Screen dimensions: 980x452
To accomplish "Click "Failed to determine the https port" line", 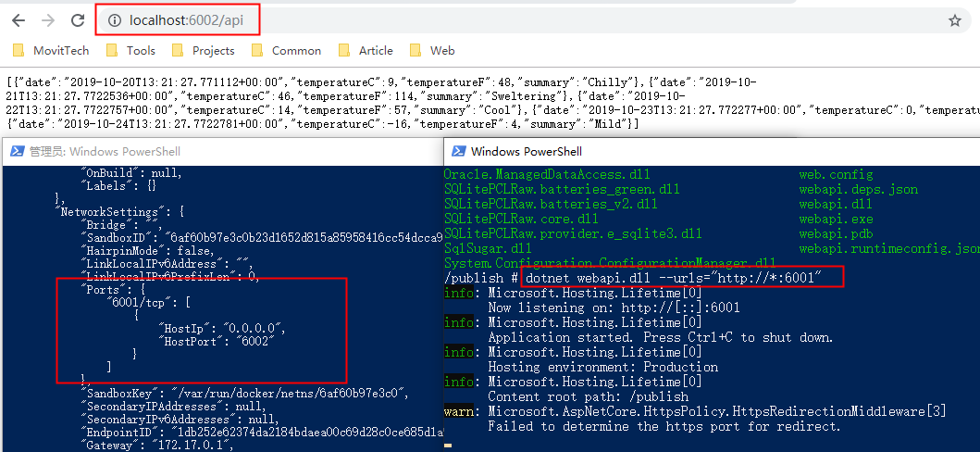I will [664, 427].
